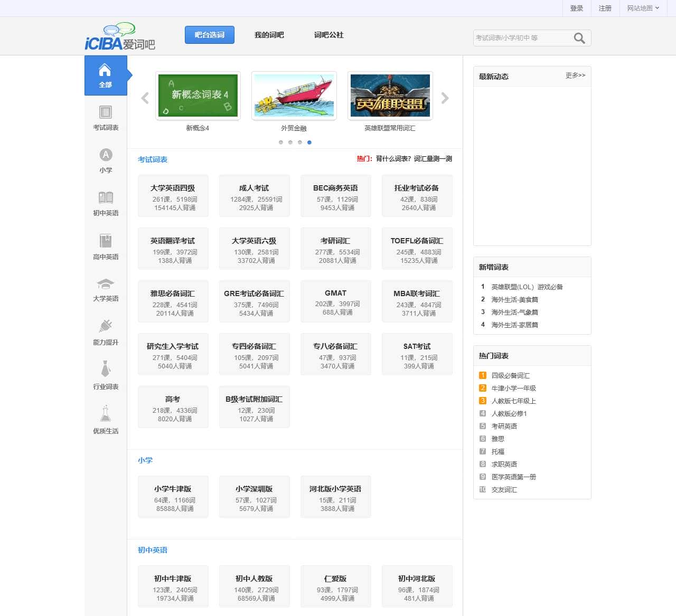The image size is (676, 616).
Task: Open 大学英语 sidebar category
Action: pyautogui.click(x=106, y=290)
